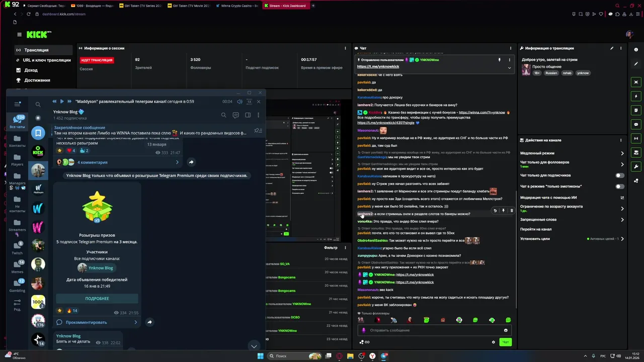Click chat bubble icon in right sidebar

[x=636, y=124]
